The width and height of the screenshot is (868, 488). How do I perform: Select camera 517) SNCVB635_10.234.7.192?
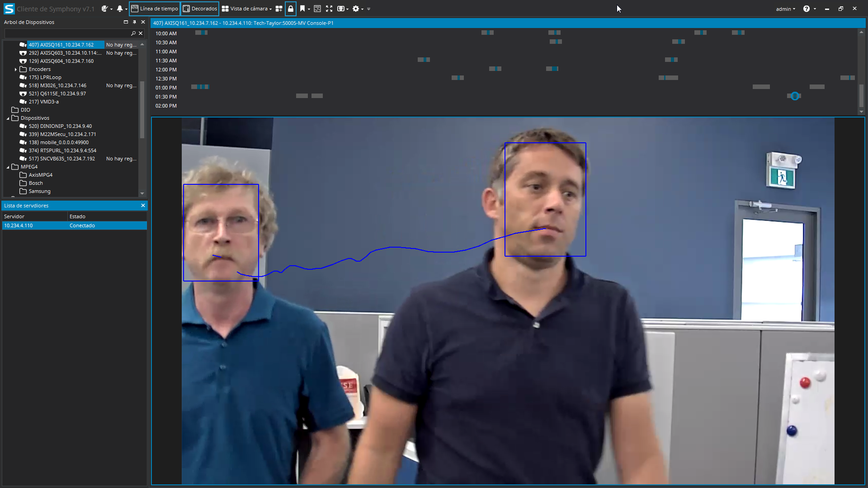click(62, 159)
